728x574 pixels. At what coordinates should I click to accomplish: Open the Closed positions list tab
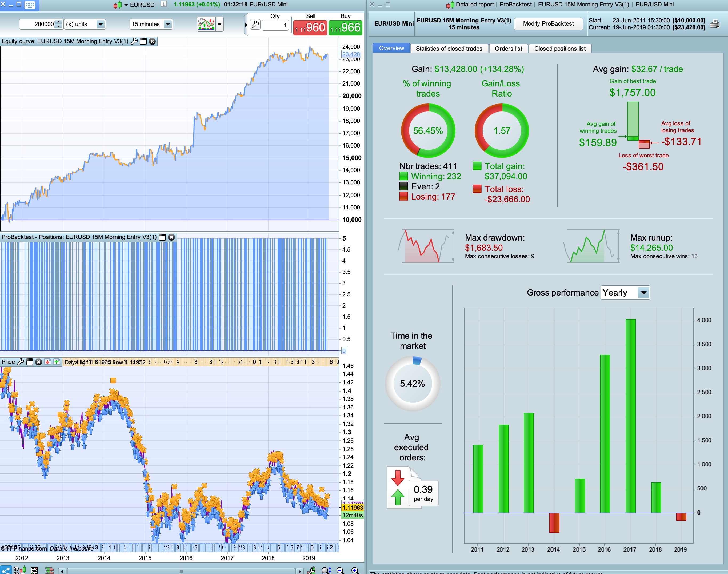click(x=560, y=49)
